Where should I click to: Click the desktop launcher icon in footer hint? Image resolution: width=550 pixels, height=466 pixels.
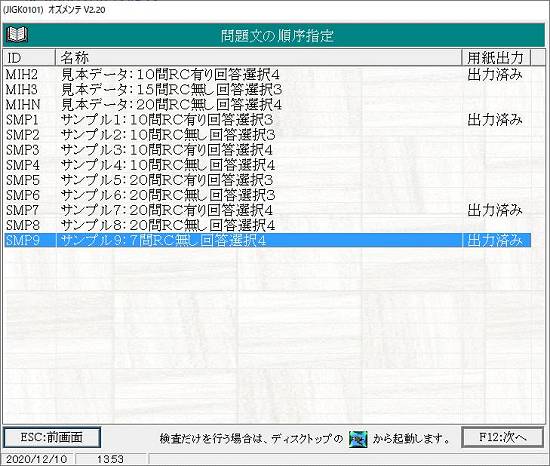[x=358, y=439]
